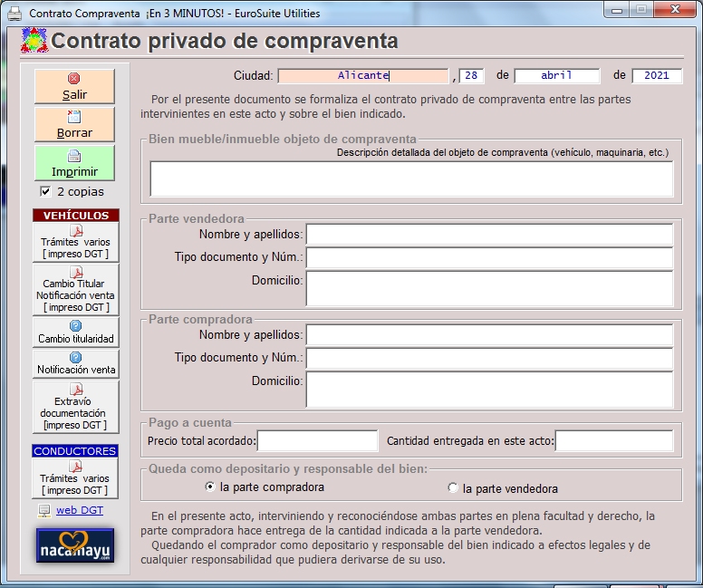Click the Precio total acordado field
Viewport: 703px width, 588px height.
coord(317,441)
